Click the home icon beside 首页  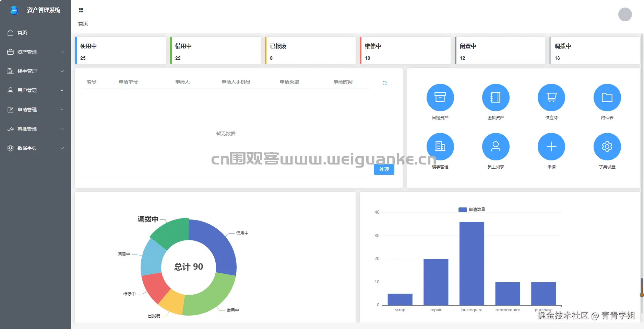pos(11,33)
